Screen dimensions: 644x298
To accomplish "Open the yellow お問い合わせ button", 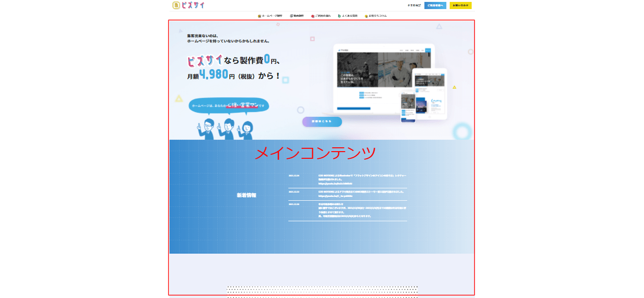I will pyautogui.click(x=461, y=6).
